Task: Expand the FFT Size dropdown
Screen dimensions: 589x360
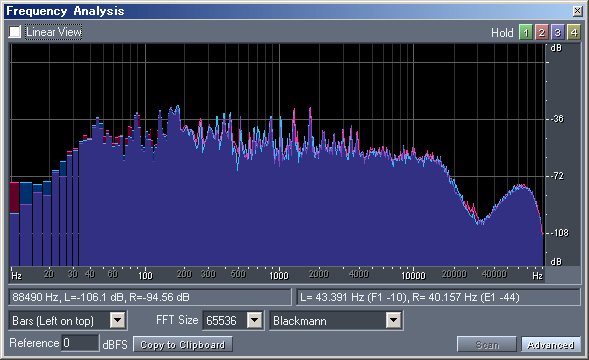Action: tap(255, 321)
